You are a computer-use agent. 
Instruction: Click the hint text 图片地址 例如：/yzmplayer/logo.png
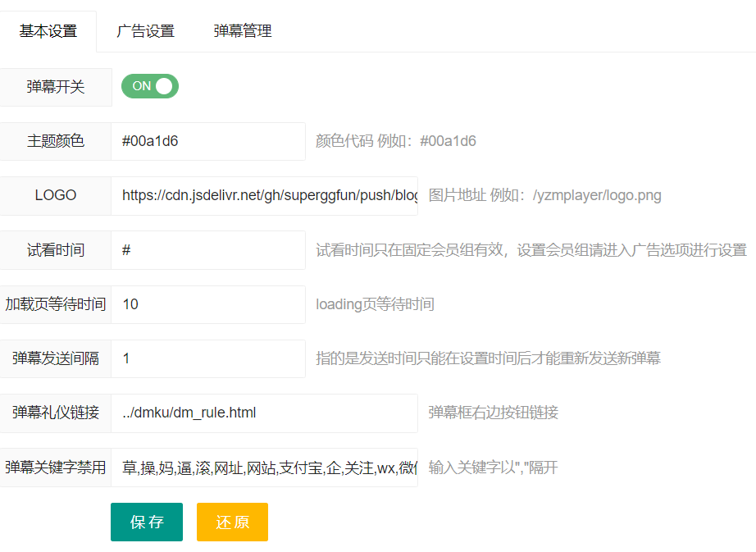tap(544, 196)
